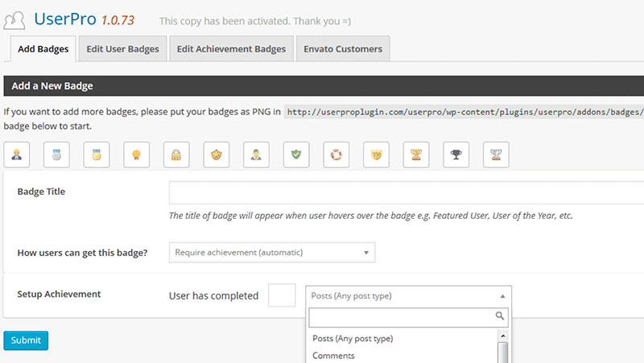Click the dropdown search text box
Viewport: 644px width, 363px height.
click(409, 317)
